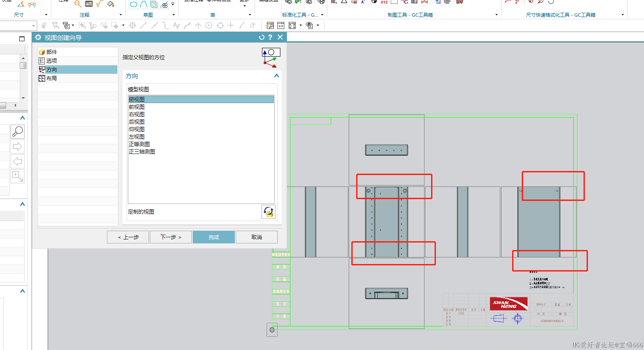This screenshot has width=644, height=350.
Task: Click the gear tool in 制图工具 group
Action: (447, 2)
